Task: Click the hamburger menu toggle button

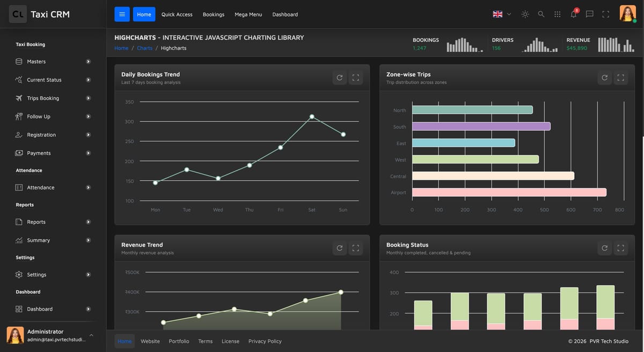Action: point(122,14)
